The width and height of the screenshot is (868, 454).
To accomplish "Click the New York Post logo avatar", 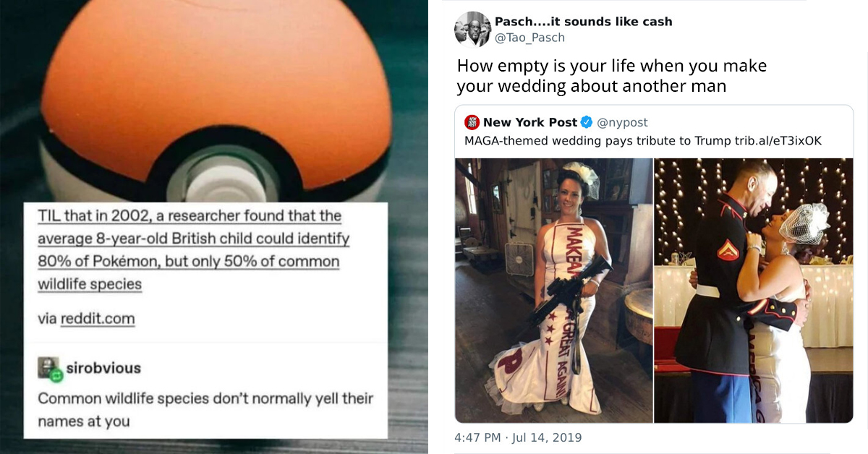I will (x=472, y=121).
